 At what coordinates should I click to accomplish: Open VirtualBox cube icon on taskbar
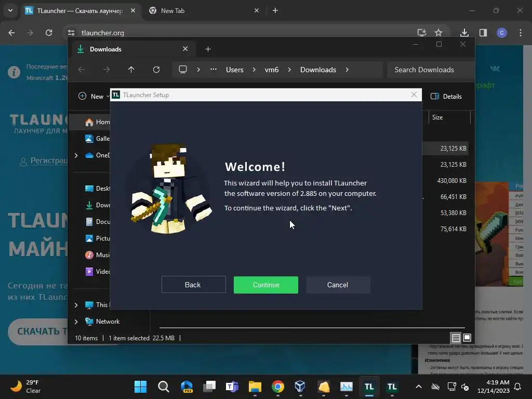coord(300,387)
